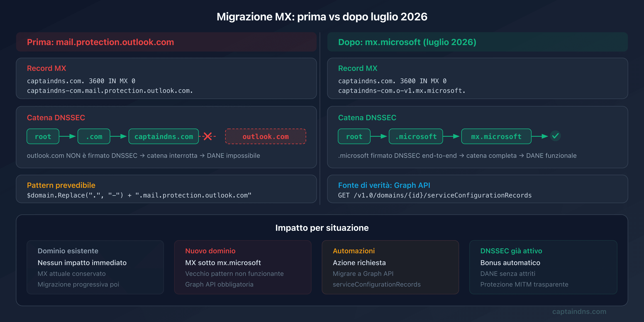Click the mx.microsoft chain node
This screenshot has width=644, height=322.
pyautogui.click(x=496, y=136)
